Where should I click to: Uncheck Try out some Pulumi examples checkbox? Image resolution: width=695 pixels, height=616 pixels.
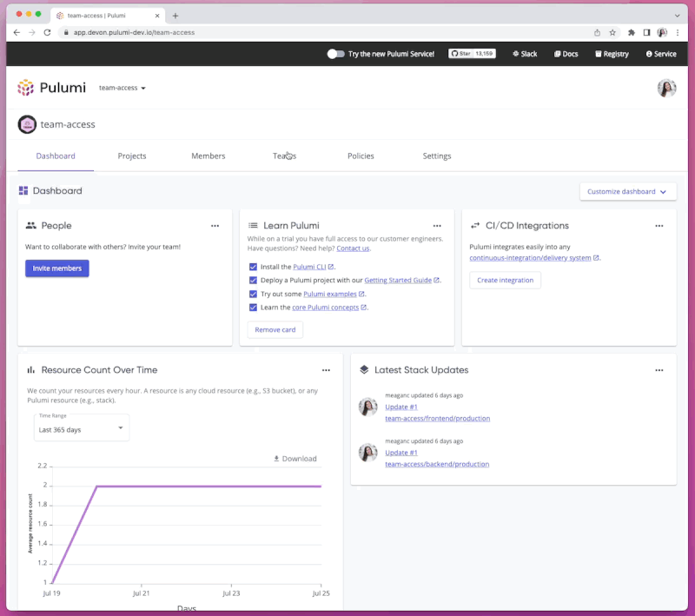click(x=253, y=294)
